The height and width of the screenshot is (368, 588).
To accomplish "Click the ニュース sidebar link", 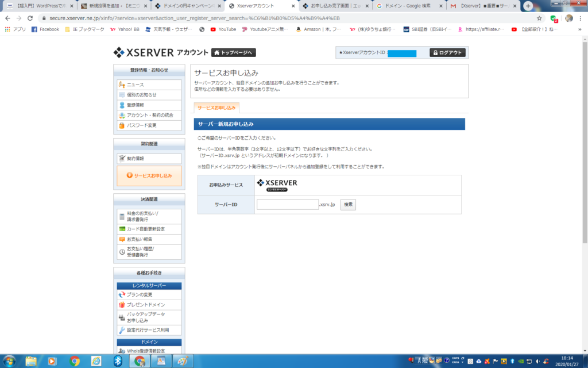I will point(136,85).
